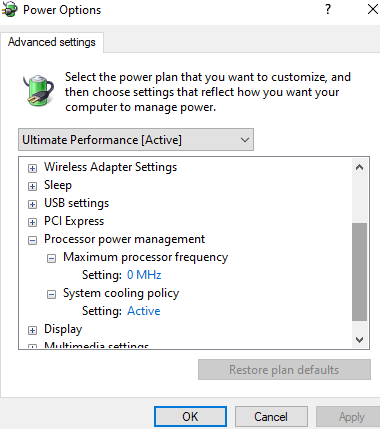The width and height of the screenshot is (380, 429).
Task: Collapse Processor power management node
Action: click(x=32, y=240)
